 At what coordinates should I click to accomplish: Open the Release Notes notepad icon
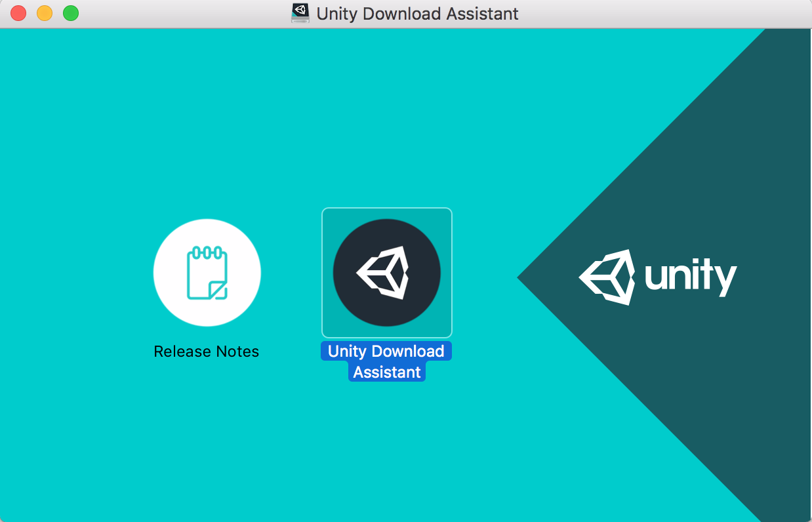click(x=207, y=273)
